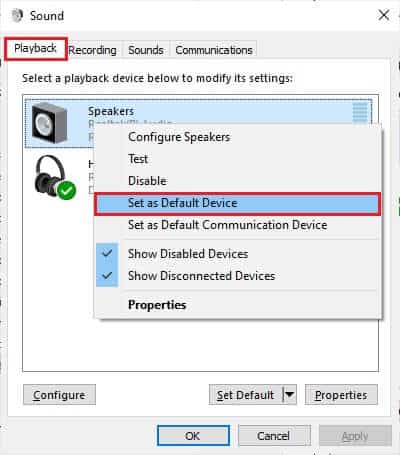Screen dimensions: 400x455
Task: Select Disable in the context menu
Action: click(x=238, y=181)
